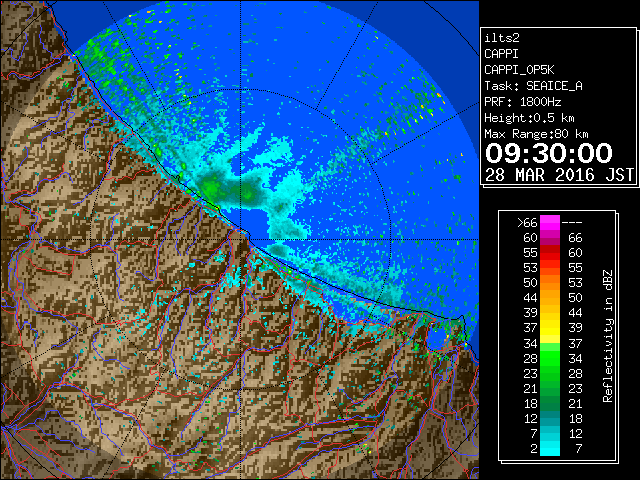Click the Reflectivity in dBZ axis label
640x480 pixels.
pyautogui.click(x=608, y=336)
